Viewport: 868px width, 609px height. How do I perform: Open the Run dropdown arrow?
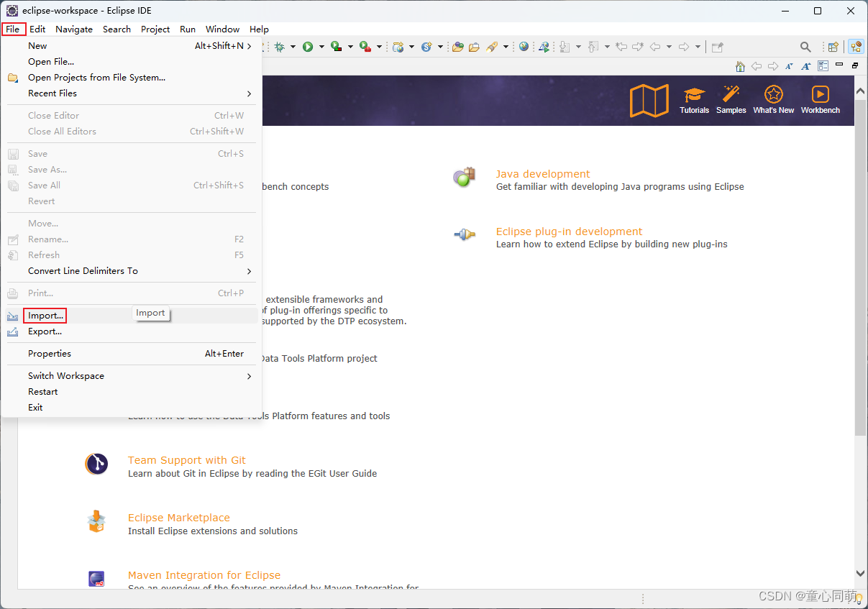click(321, 47)
